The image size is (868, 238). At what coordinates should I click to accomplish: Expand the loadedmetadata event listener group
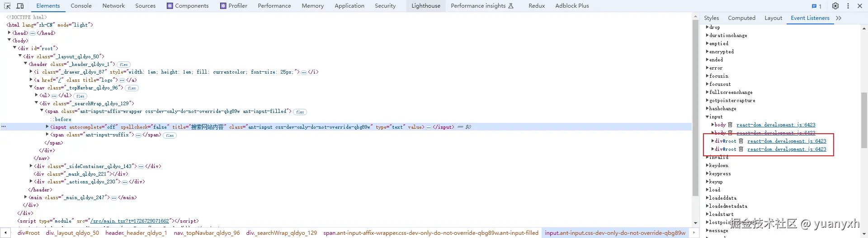pyautogui.click(x=708, y=206)
